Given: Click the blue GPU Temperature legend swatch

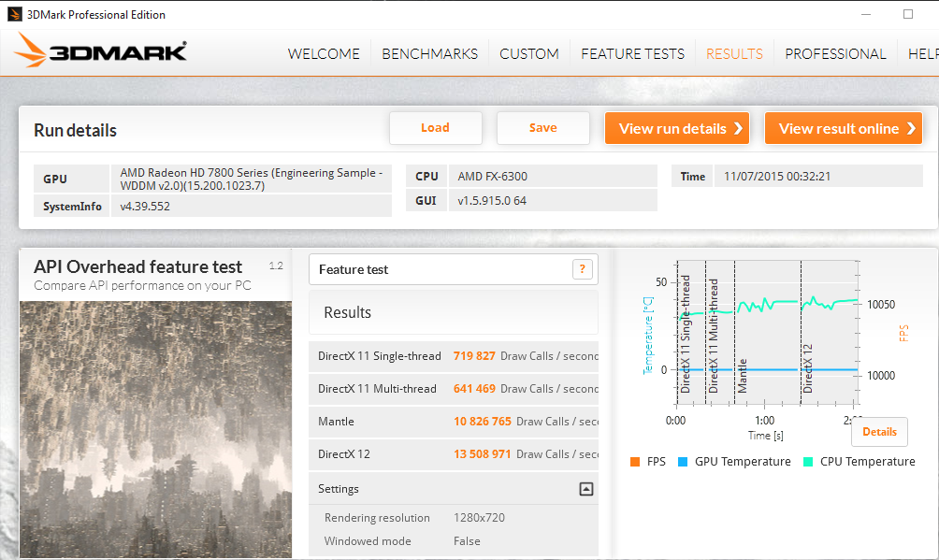Looking at the screenshot, I should point(682,462).
